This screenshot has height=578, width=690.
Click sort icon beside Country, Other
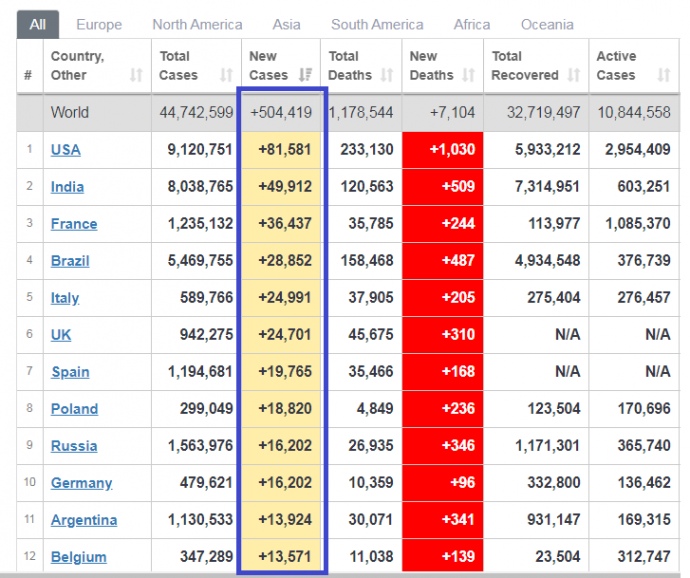coord(136,75)
